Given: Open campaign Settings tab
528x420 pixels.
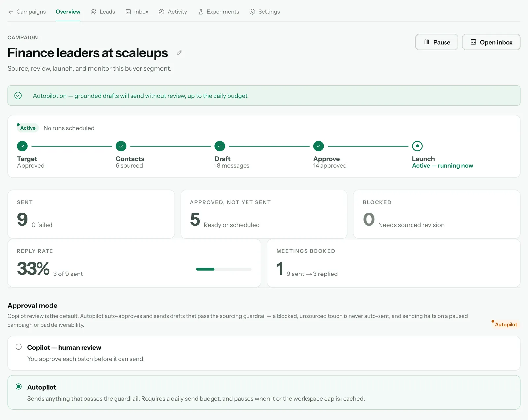Looking at the screenshot, I should pyautogui.click(x=265, y=12).
